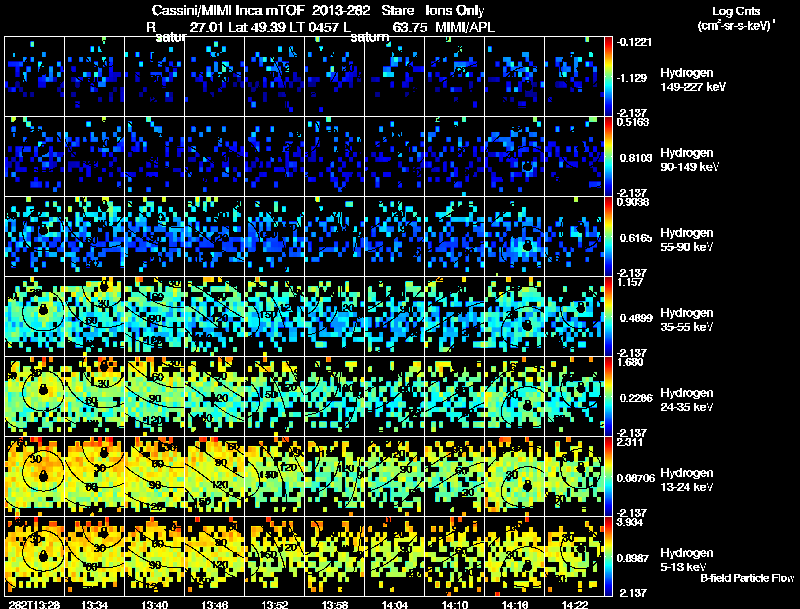800x609 pixels.
Task: Click the '0.4899' colorbar value
Action: (636, 318)
